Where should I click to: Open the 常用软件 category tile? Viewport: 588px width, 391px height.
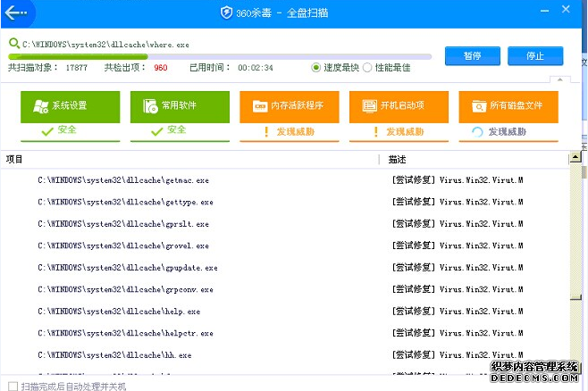pyautogui.click(x=180, y=107)
